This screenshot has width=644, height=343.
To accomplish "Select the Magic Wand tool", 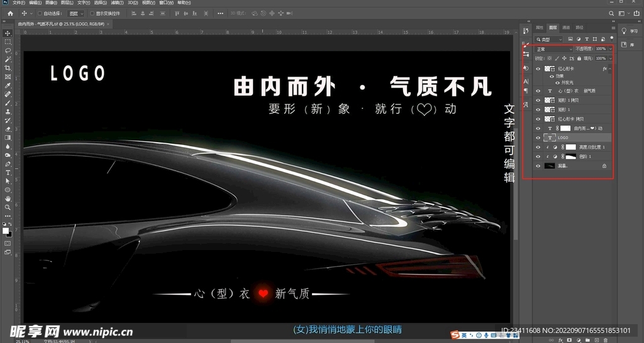I will tap(8, 60).
